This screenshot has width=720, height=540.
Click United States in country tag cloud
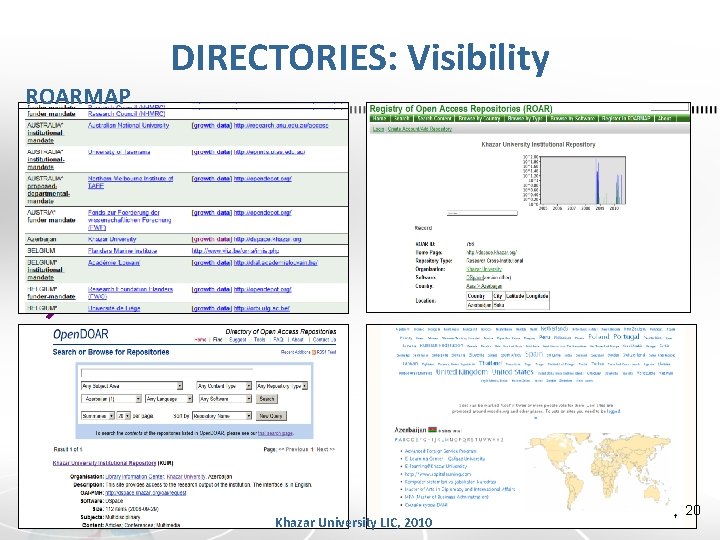point(512,372)
